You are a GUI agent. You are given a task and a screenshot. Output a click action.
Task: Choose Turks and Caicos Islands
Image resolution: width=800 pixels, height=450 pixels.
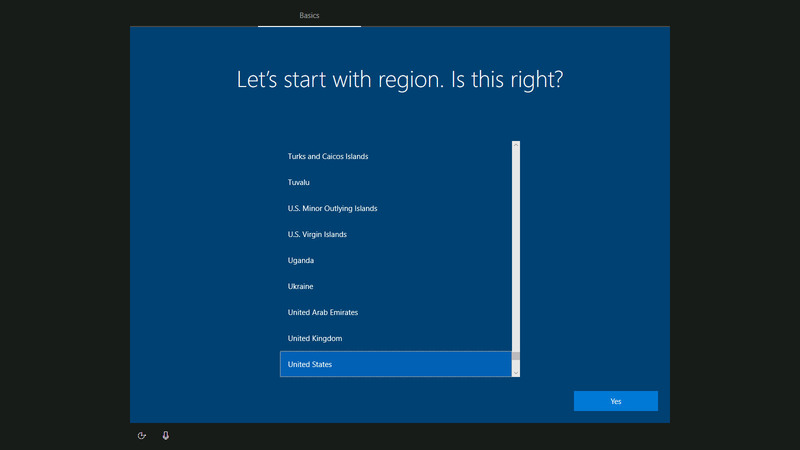point(395,156)
